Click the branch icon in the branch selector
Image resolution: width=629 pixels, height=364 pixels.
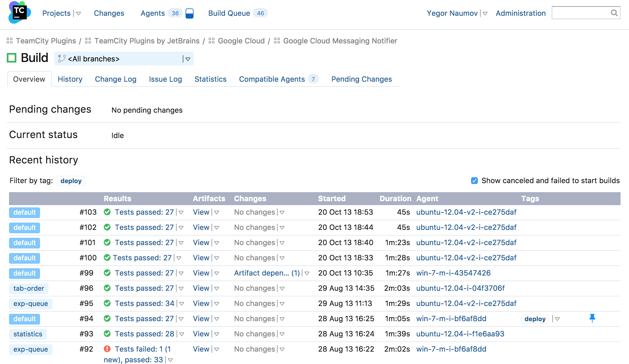point(62,59)
